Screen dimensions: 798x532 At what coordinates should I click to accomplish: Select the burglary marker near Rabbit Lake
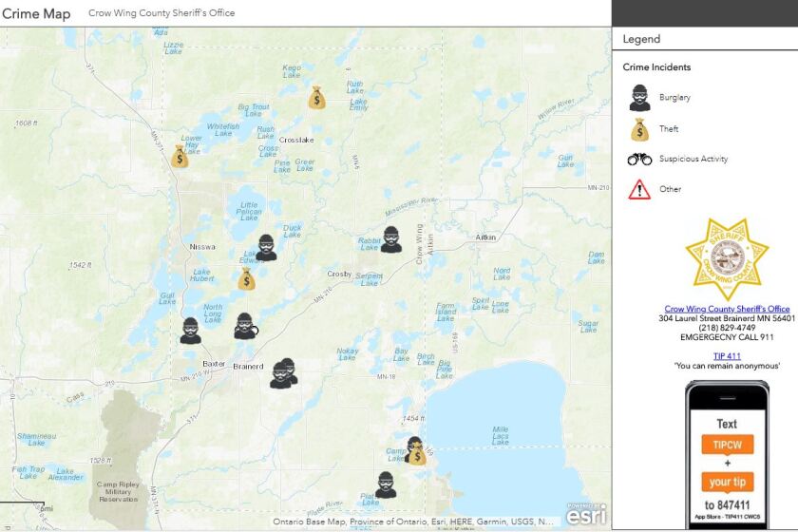tap(391, 239)
